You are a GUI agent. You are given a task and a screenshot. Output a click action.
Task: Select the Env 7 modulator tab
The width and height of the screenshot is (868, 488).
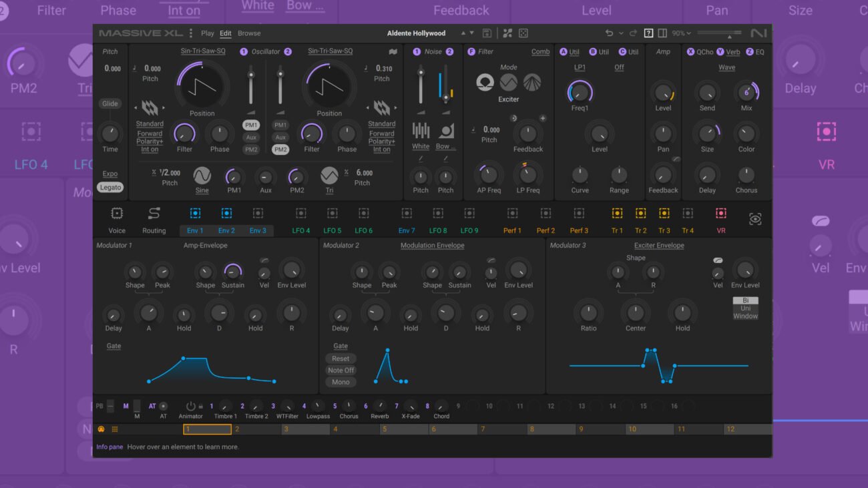[407, 230]
